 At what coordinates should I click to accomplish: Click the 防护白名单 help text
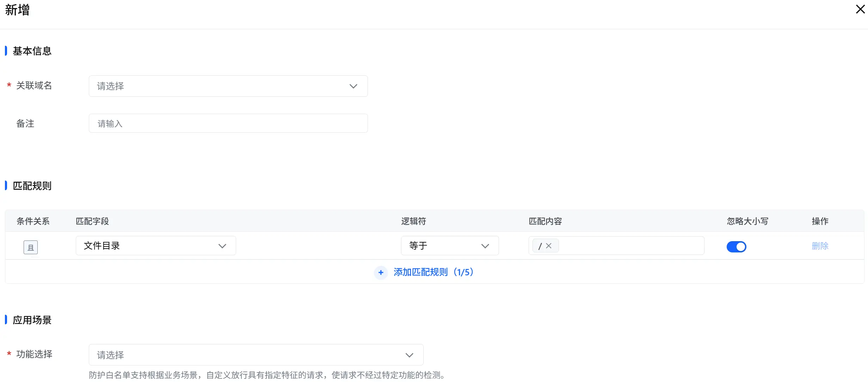(x=268, y=375)
